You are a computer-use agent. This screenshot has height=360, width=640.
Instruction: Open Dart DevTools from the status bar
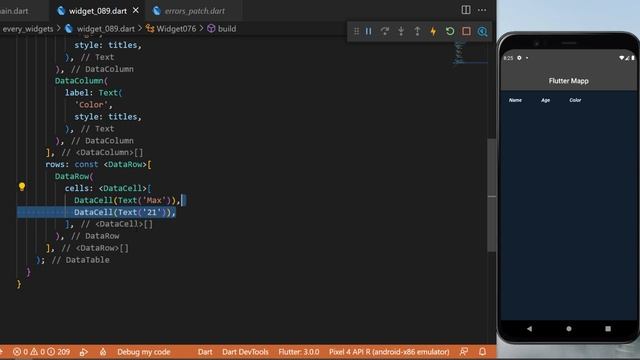(245, 352)
